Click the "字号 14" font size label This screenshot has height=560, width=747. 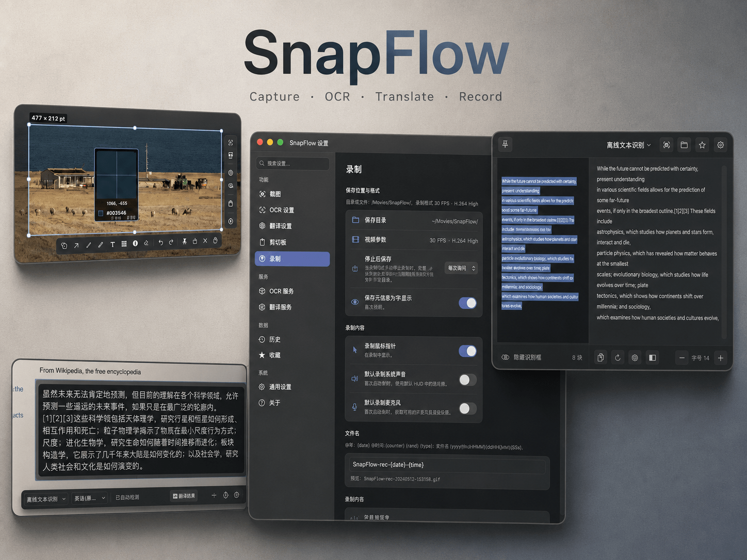tap(700, 358)
